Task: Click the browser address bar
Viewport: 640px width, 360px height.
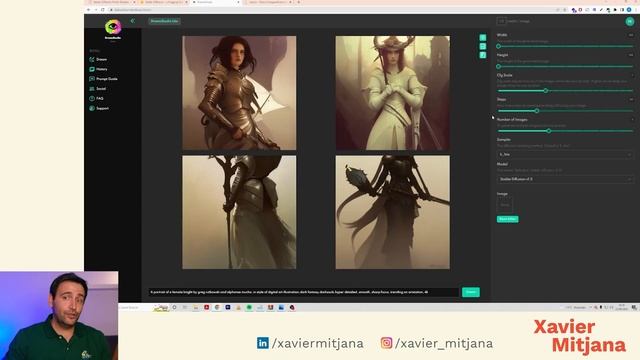Action: click(x=331, y=9)
